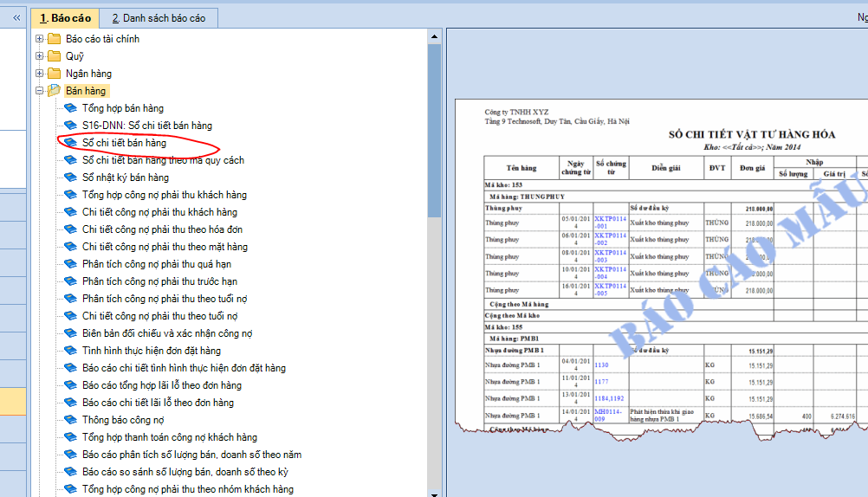Click book icon for Báo cáo chi tiết lãi lỗ
Viewport: 868px width, 497px height.
(70, 403)
